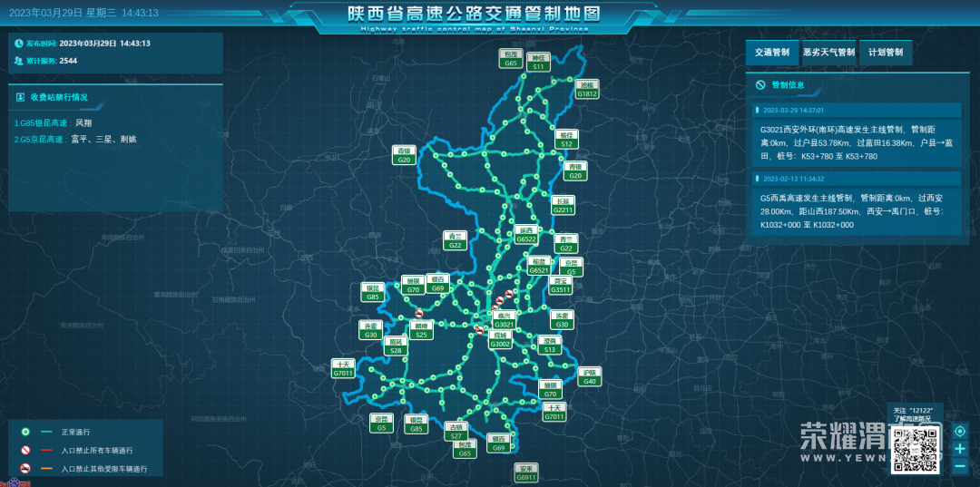Screen dimensions: 980x487
Task: Click the G3021 ring expressway shield
Action: pos(505,320)
